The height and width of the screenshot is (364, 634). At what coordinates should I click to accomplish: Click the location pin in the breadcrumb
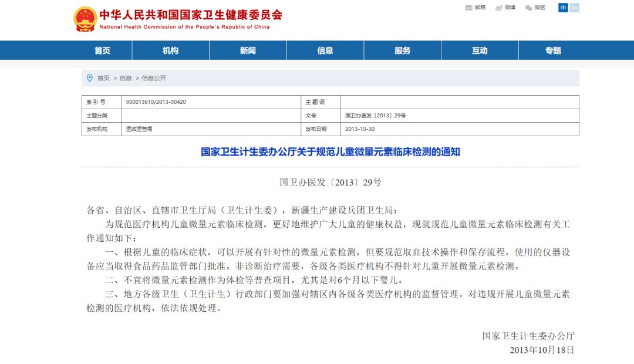pyautogui.click(x=89, y=78)
